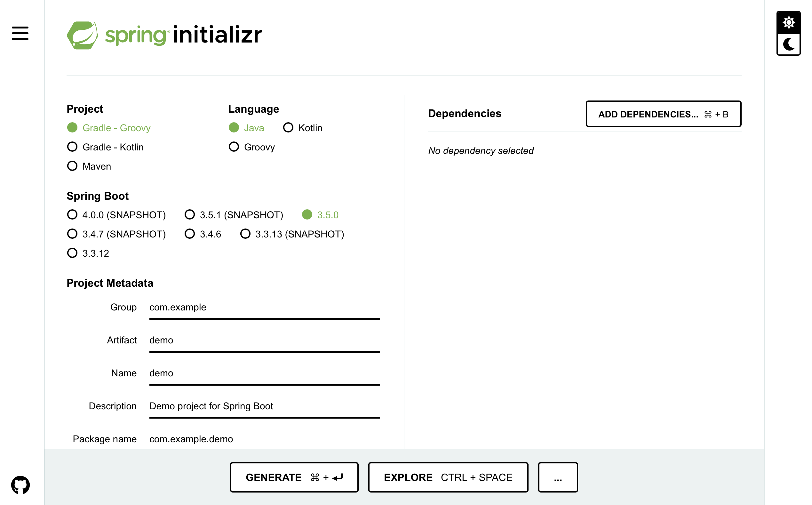
Task: Select Groovy language
Action: (x=252, y=147)
